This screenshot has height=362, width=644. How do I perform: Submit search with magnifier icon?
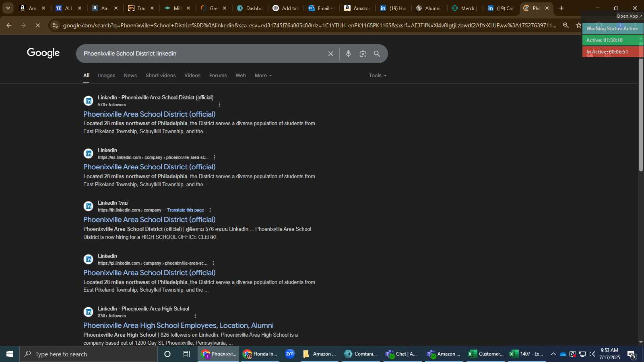(x=377, y=54)
